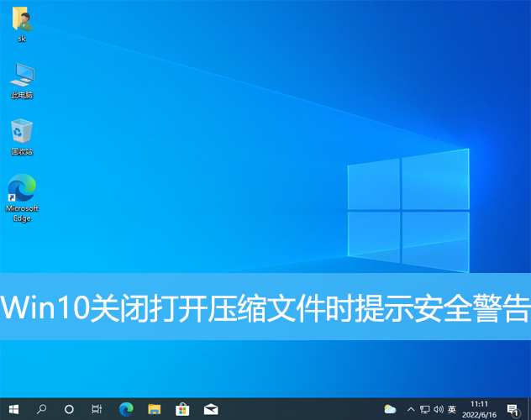
Task: Open Cortana circle icon in taskbar
Action: pos(69,409)
